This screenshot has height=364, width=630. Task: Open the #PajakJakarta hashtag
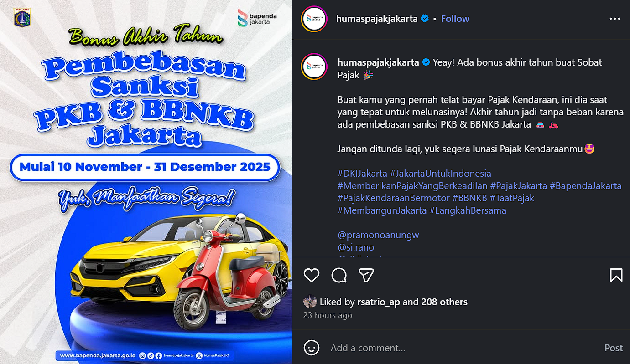coord(519,186)
